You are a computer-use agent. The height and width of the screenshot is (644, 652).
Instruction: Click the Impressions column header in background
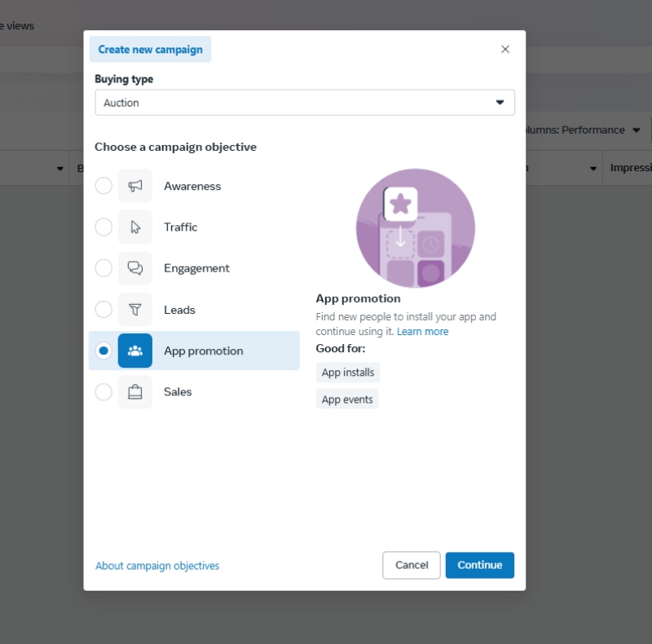click(x=631, y=168)
